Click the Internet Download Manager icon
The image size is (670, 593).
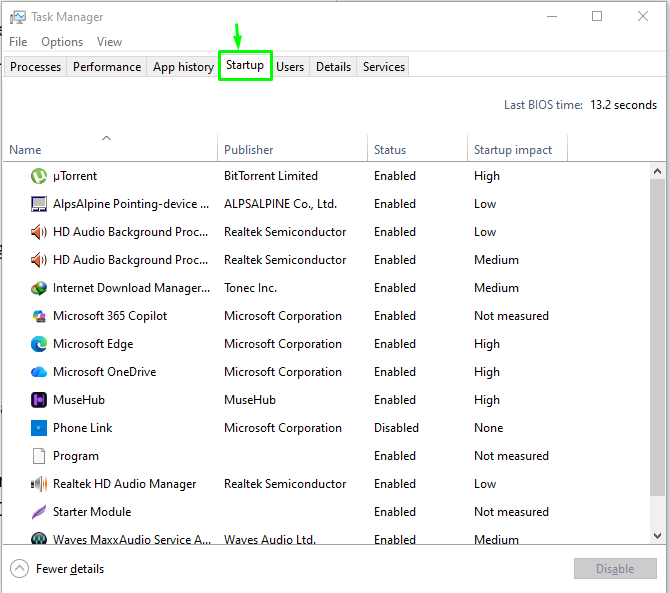click(39, 288)
